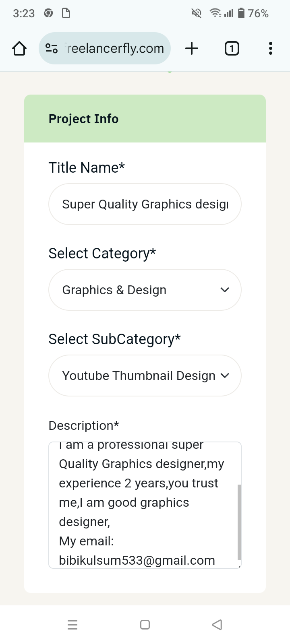Click the Select Category chevron arrow
Viewport: 290px width, 644px height.
(x=225, y=290)
